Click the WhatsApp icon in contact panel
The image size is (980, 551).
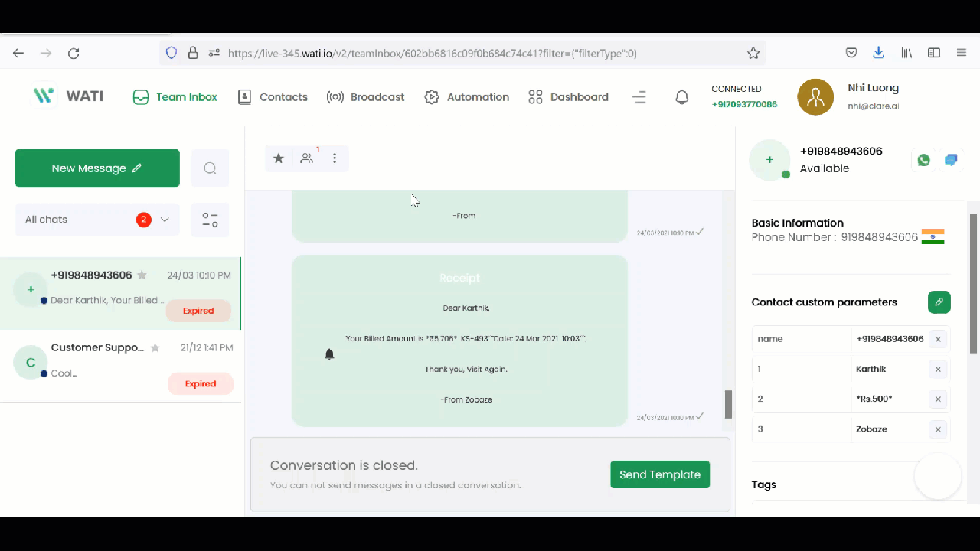[x=923, y=160]
